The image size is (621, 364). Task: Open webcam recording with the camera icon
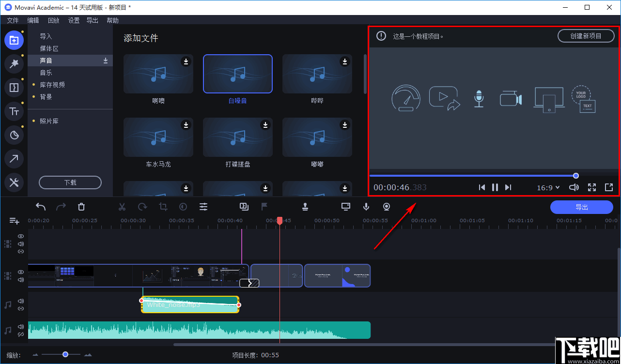click(386, 207)
